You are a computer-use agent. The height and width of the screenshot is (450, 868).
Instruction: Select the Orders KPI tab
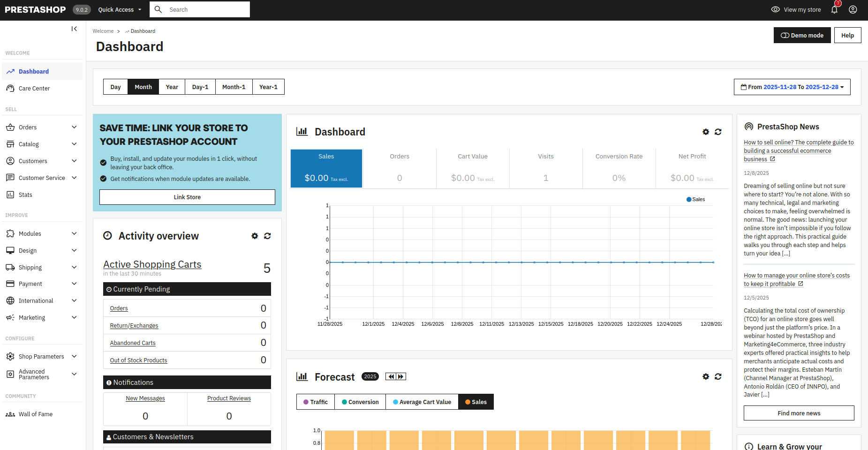[400, 169]
